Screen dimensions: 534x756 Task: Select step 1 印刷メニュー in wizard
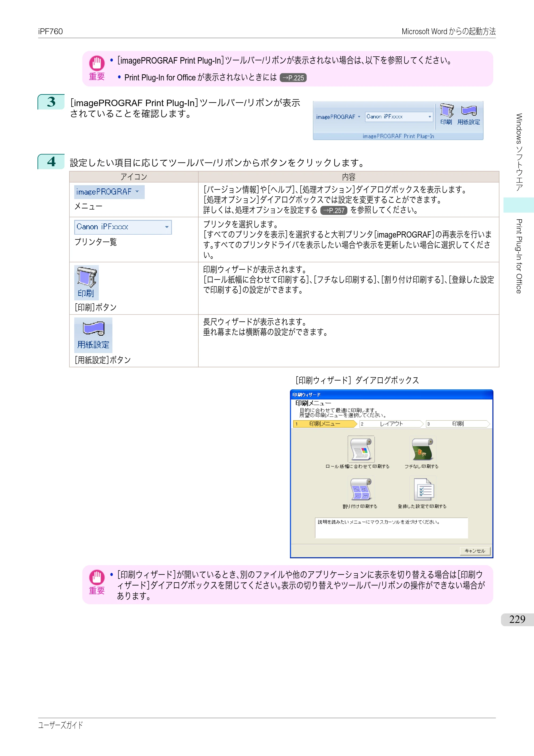pos(325,424)
